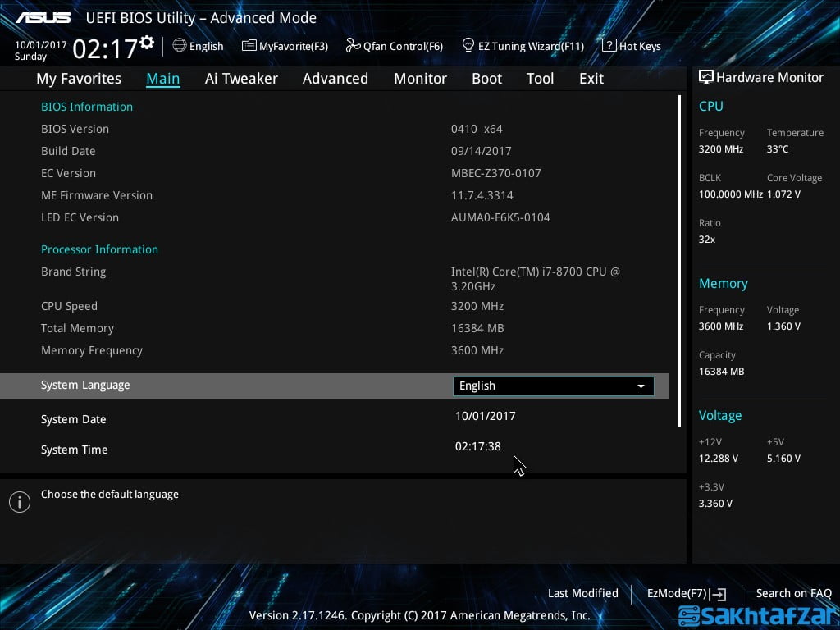Select the Monitor tab

click(420, 78)
